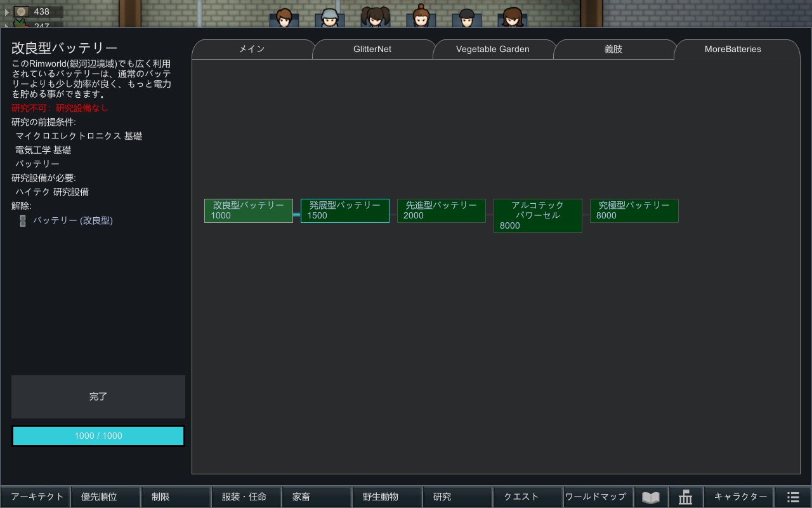Click the 改良型バッテリー panel title
This screenshot has width=812, height=508.
(x=65, y=48)
